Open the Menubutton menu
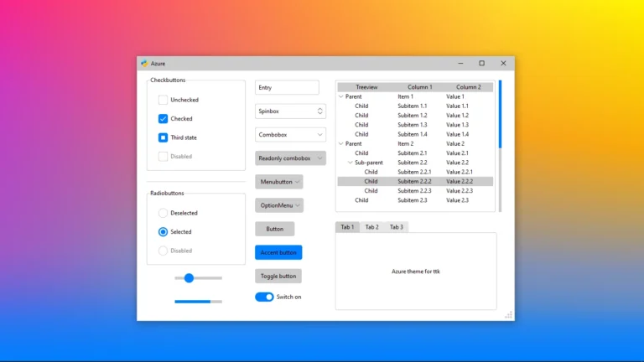Image resolution: width=644 pixels, height=362 pixels. 279,182
